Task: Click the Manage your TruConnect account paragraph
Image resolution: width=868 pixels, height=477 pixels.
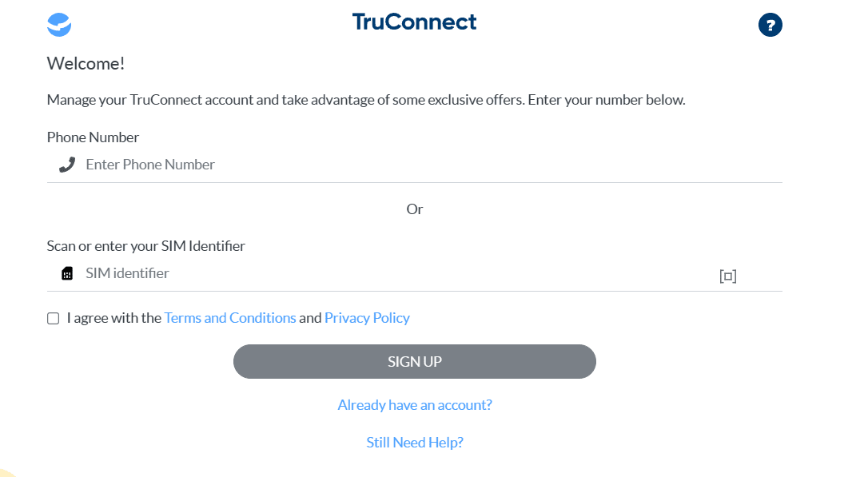Action: pyautogui.click(x=366, y=101)
